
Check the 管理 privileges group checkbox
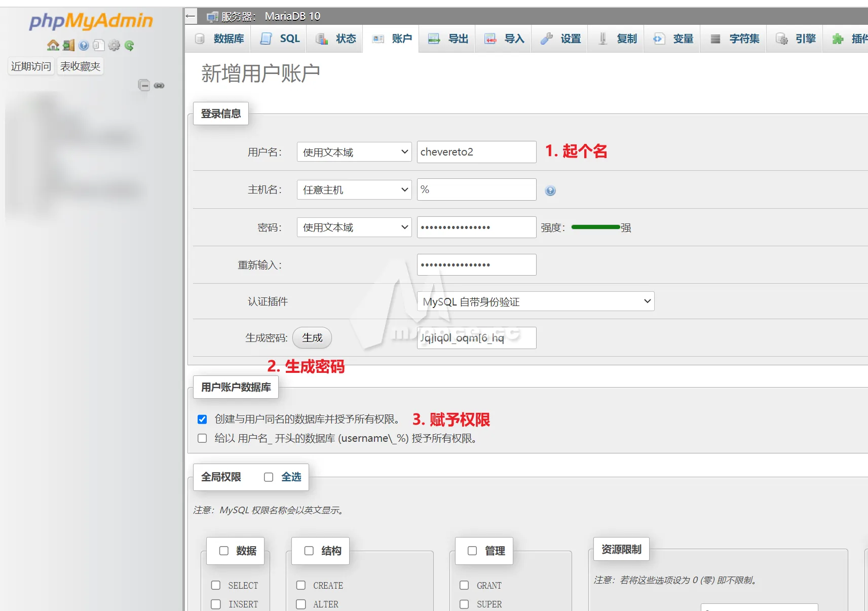pos(472,551)
